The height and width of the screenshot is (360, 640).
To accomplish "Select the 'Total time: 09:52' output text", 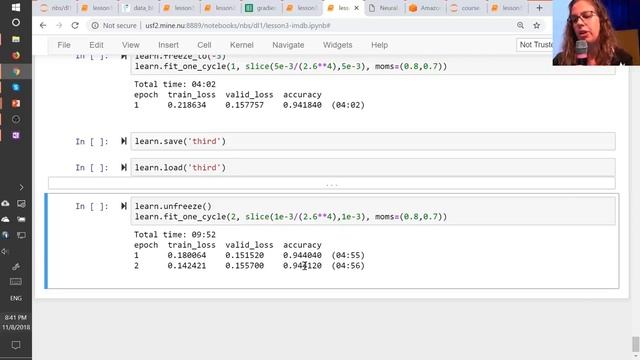I will (175, 234).
